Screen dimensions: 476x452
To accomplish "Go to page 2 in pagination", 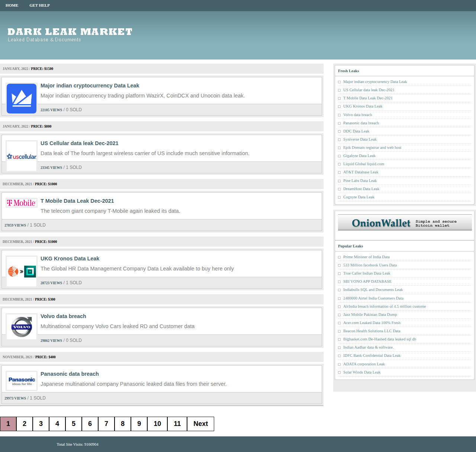I will (25, 424).
